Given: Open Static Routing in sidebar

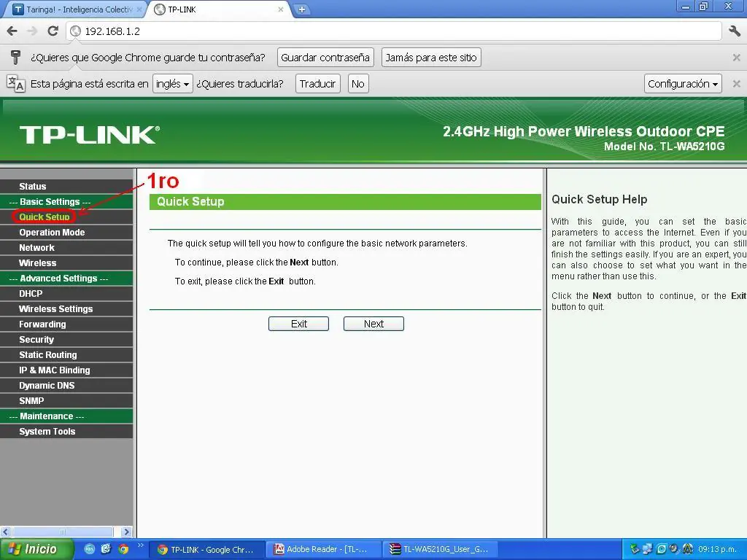Looking at the screenshot, I should click(x=66, y=355).
